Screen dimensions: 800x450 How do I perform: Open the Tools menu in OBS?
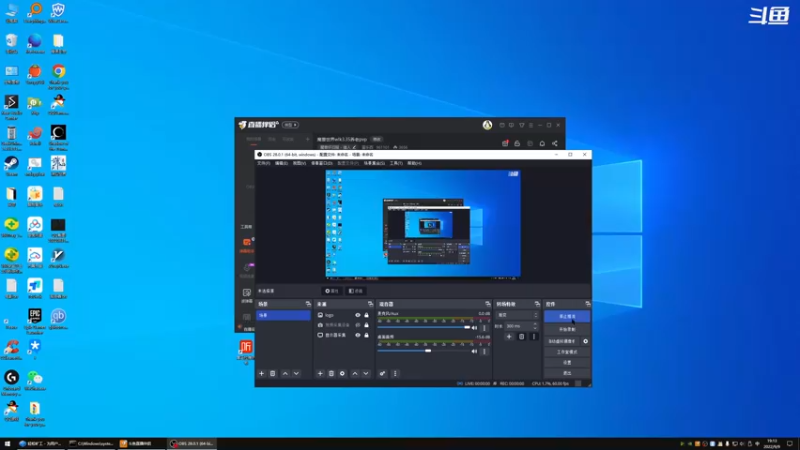click(396, 163)
